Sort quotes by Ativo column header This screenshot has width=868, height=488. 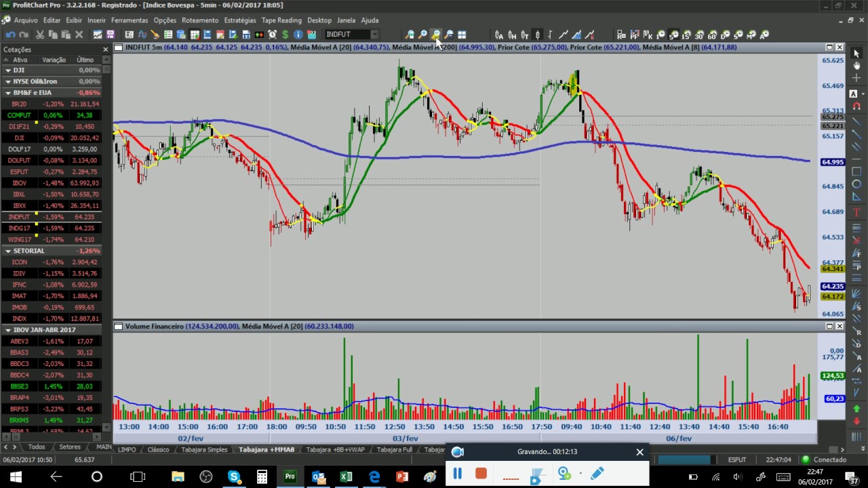[x=20, y=60]
